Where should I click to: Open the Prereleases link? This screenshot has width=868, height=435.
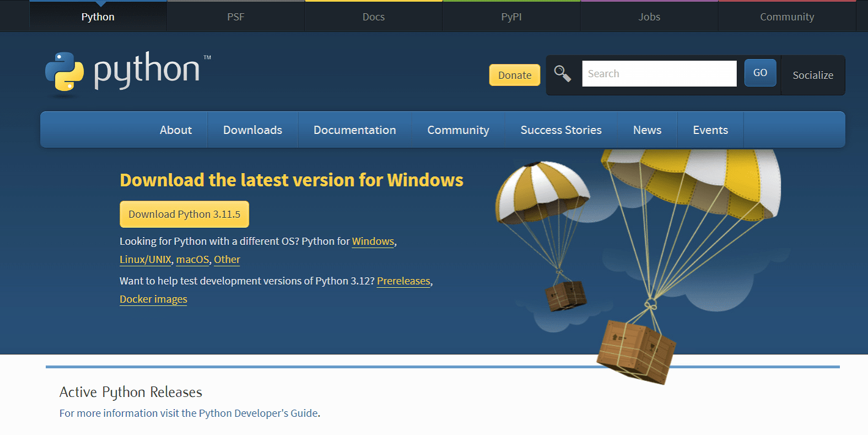pyautogui.click(x=403, y=281)
